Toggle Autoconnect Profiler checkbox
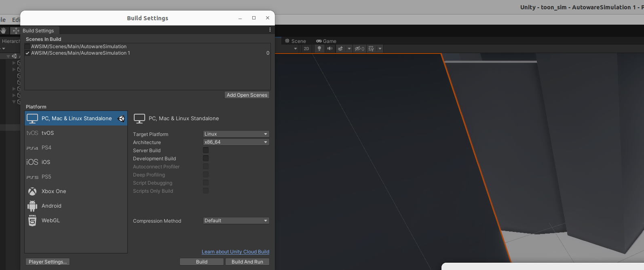This screenshot has height=270, width=644. click(206, 166)
